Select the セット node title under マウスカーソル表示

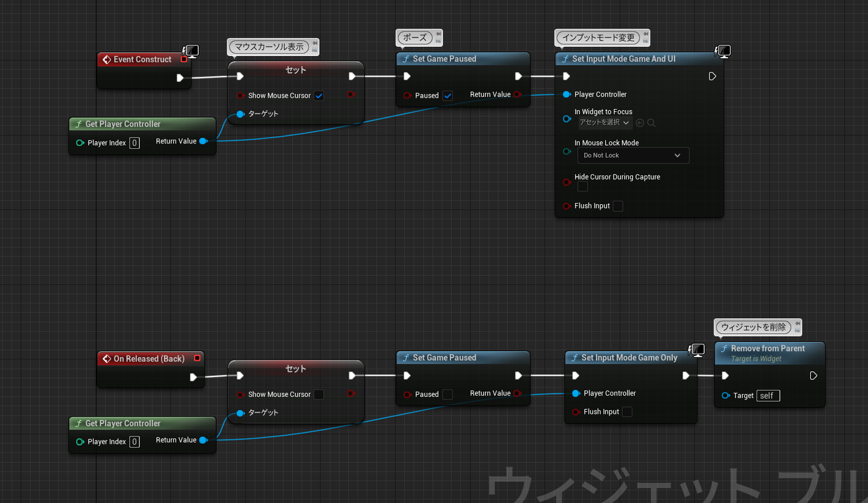[x=295, y=70]
